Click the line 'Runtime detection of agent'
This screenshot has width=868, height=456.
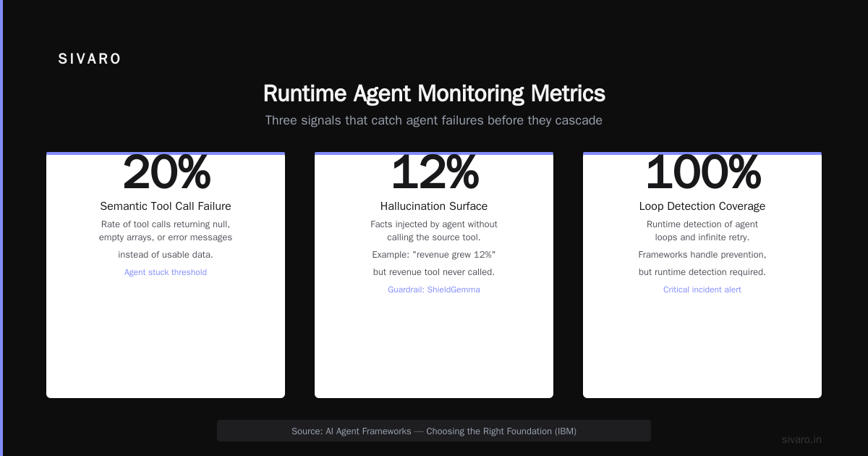702,224
